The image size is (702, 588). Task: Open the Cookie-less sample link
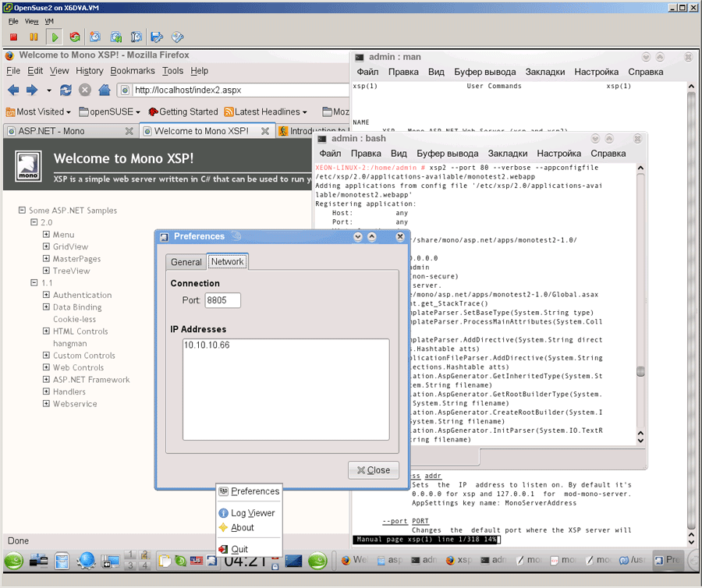click(74, 319)
